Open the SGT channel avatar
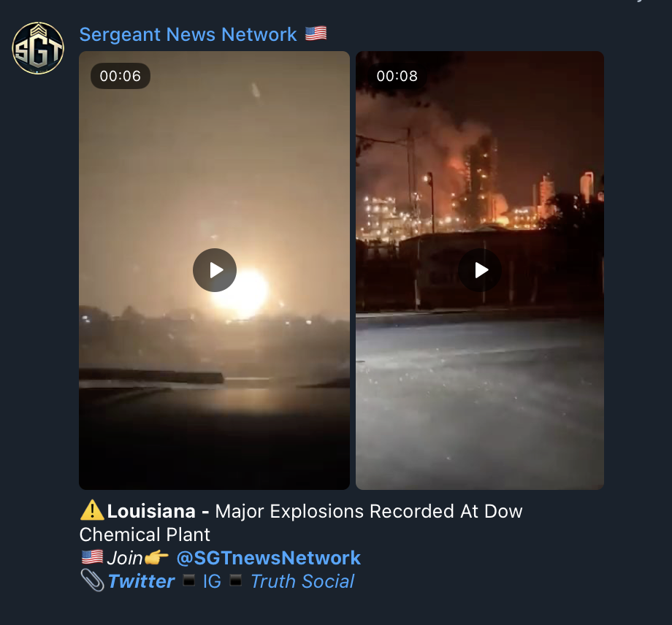Image resolution: width=672 pixels, height=625 pixels. click(x=38, y=48)
